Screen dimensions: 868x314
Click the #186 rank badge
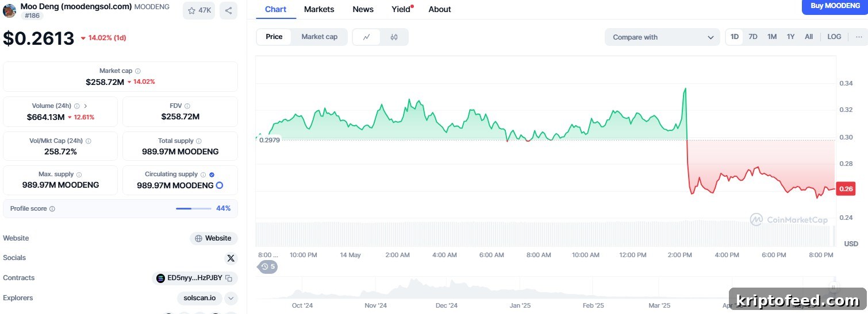pyautogui.click(x=32, y=16)
